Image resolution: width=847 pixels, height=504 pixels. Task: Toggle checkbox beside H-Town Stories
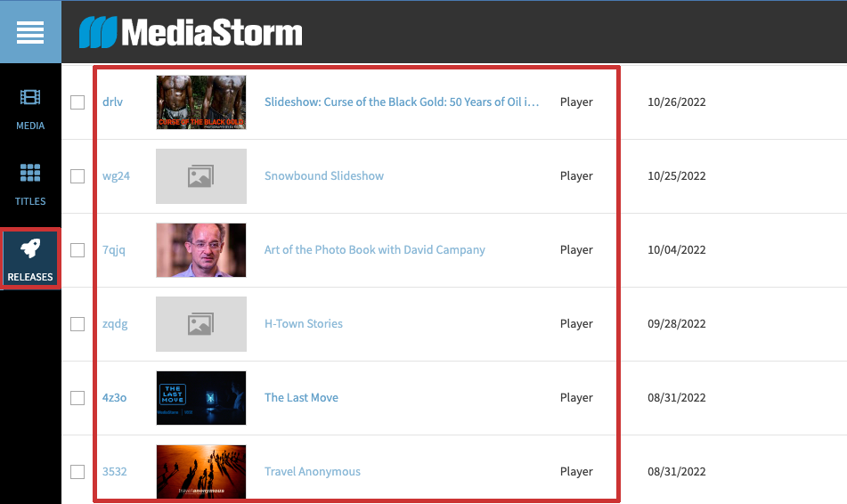tap(77, 324)
